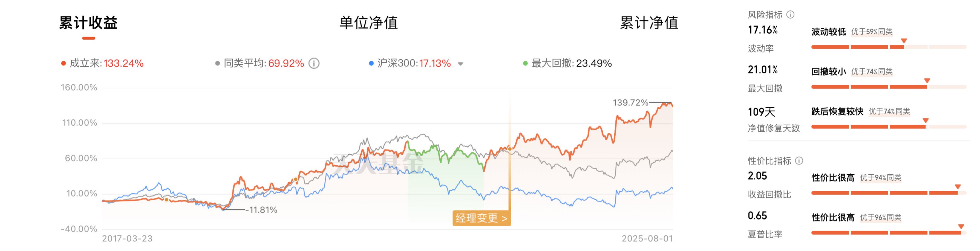Click the manager change dot on chart line
Screen dimensions: 980x251
coord(510,149)
